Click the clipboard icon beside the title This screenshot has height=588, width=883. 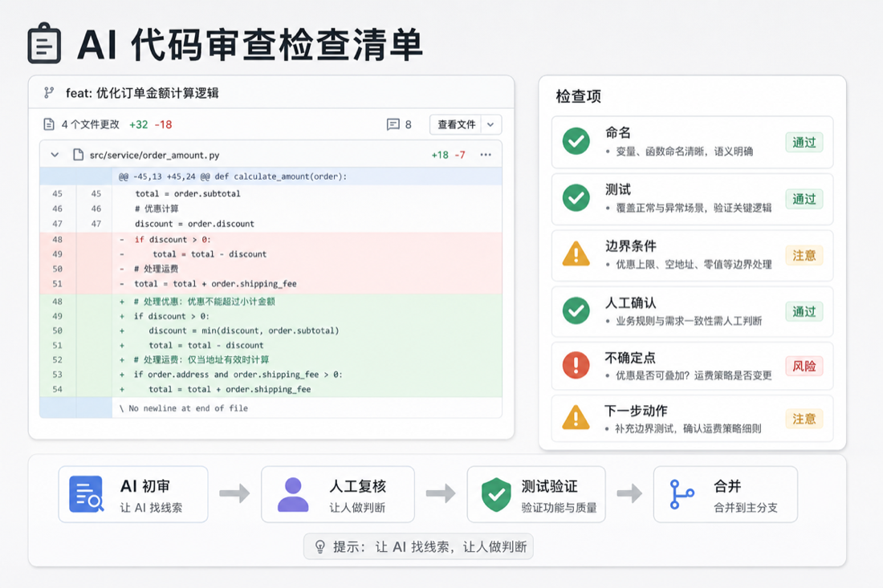pyautogui.click(x=44, y=43)
